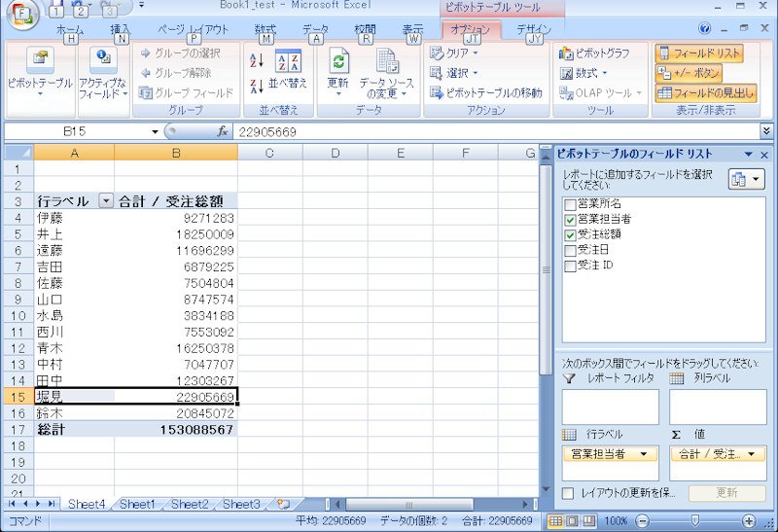The image size is (778, 532).
Task: Click the insert new worksheet tab icon
Action: [x=283, y=504]
